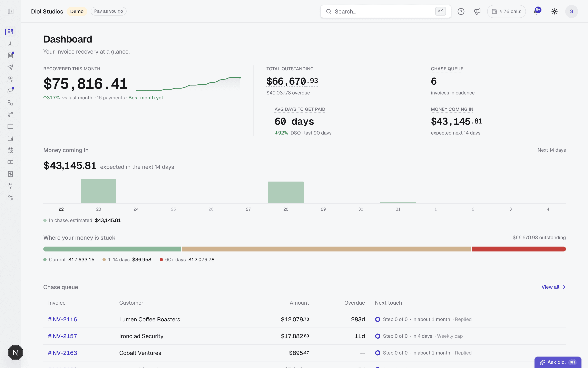Open the megaphone announcements icon
The width and height of the screenshot is (588, 368).
[x=477, y=11]
